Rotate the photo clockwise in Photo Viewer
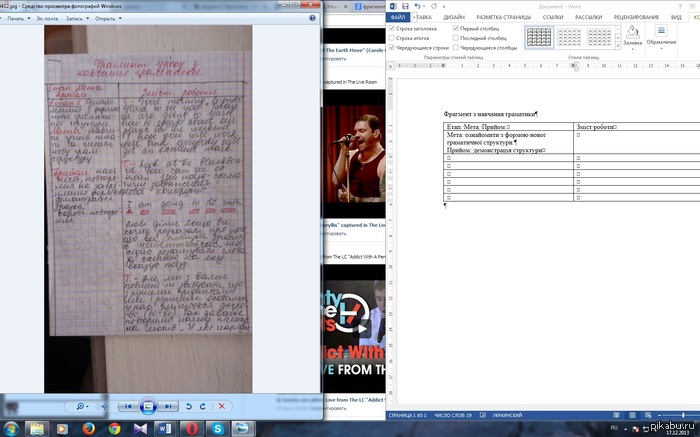Screen dimensions: 700x437 [203, 406]
